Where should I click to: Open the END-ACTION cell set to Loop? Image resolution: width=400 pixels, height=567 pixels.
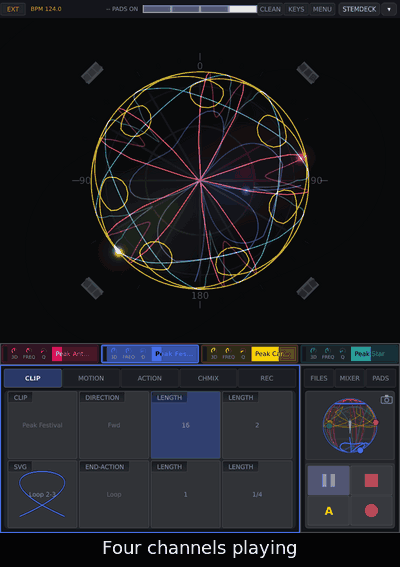(x=114, y=494)
